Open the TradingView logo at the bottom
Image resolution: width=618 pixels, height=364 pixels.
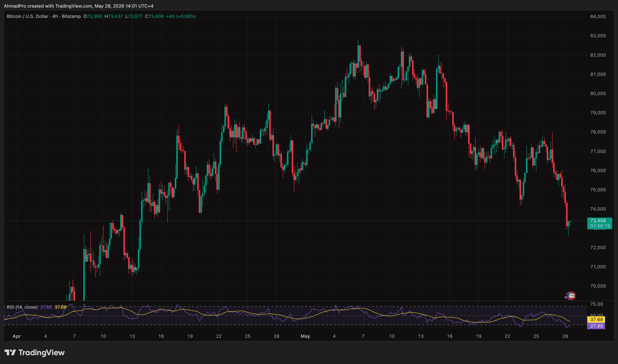point(35,352)
